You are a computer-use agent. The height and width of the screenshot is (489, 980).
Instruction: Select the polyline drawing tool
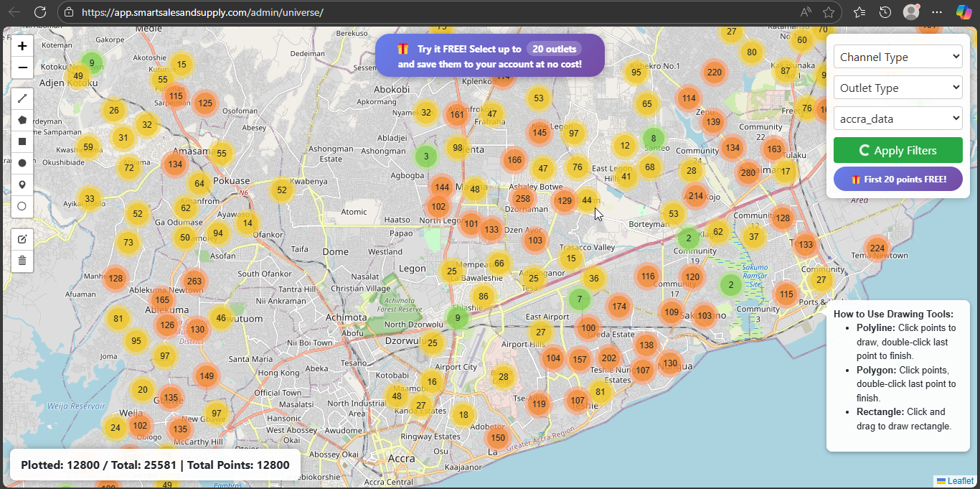(22, 99)
